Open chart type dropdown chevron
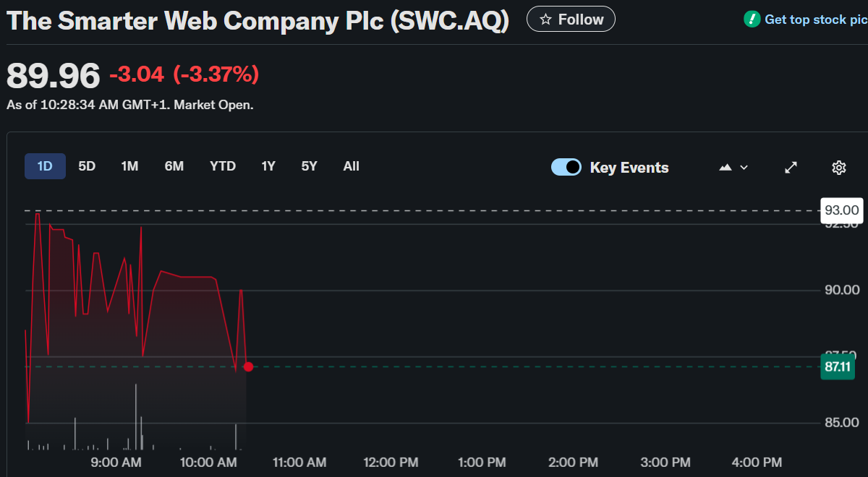The image size is (868, 477). [x=744, y=168]
